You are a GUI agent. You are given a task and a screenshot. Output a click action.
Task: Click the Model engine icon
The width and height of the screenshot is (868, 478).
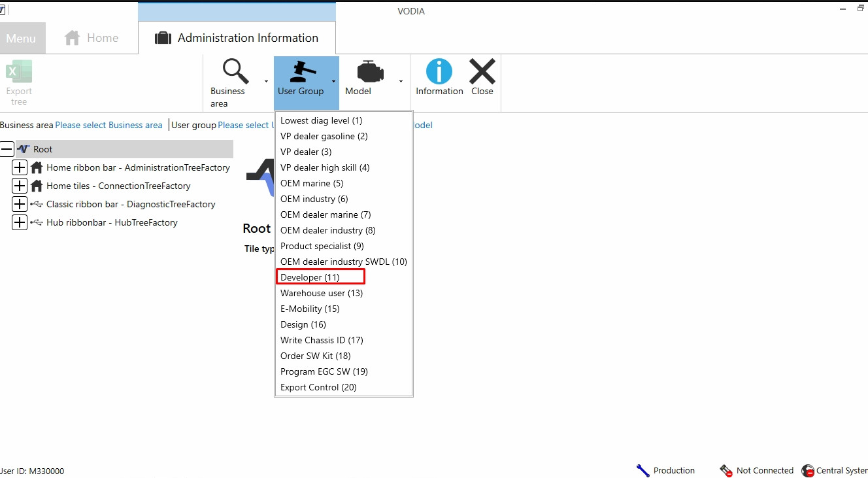(371, 71)
